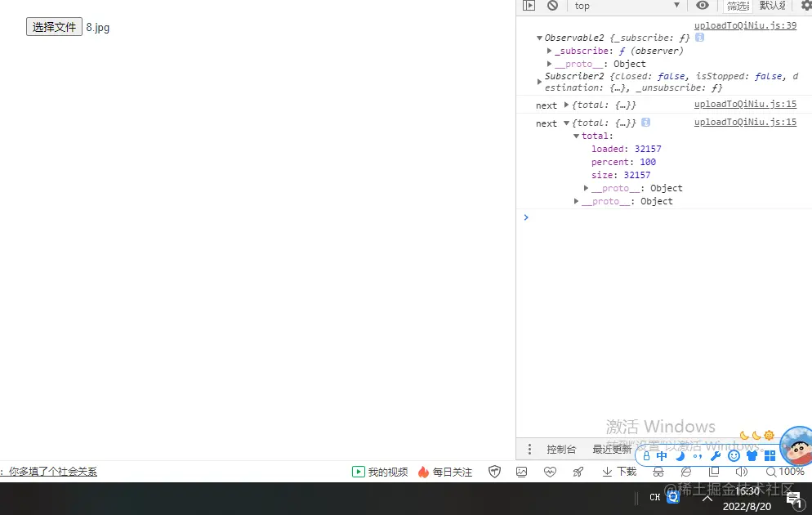Expand the Subscriber2 object
This screenshot has height=515, width=812.
(539, 82)
